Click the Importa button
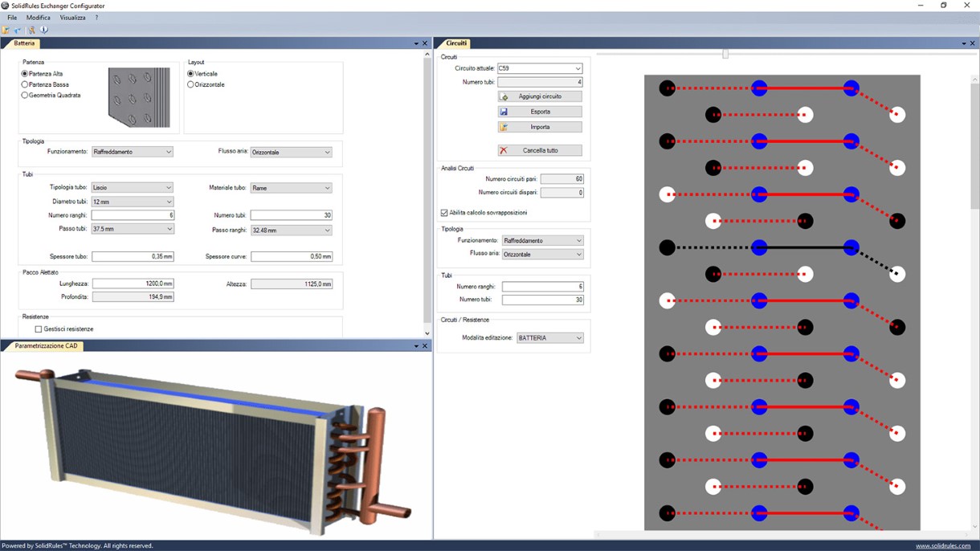The width and height of the screenshot is (980, 551). click(x=540, y=127)
